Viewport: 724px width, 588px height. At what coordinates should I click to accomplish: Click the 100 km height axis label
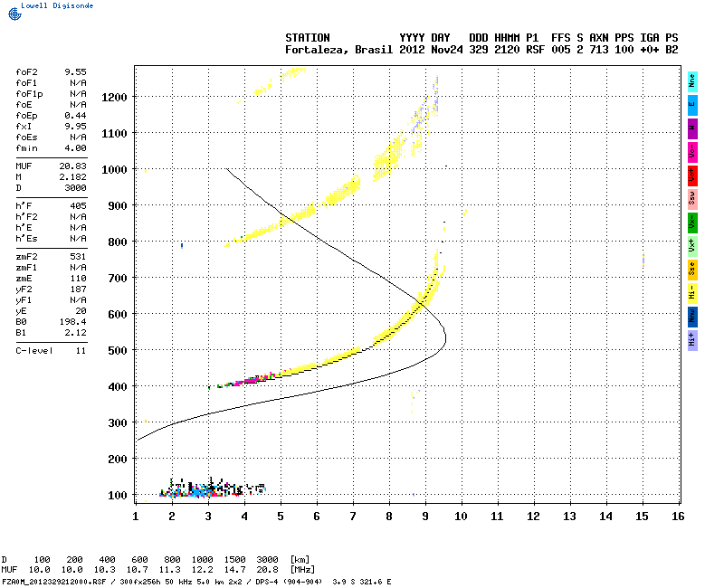click(118, 495)
